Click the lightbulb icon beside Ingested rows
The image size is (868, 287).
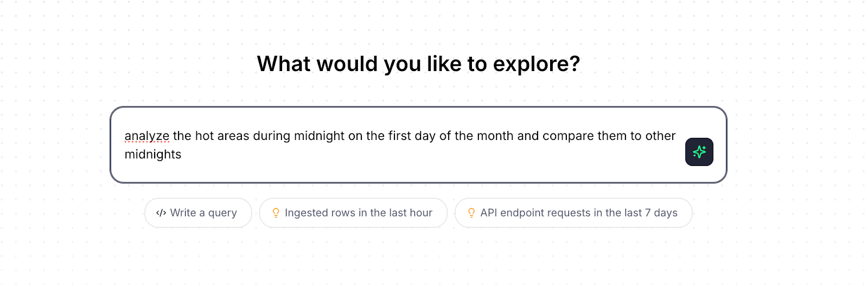coord(276,213)
